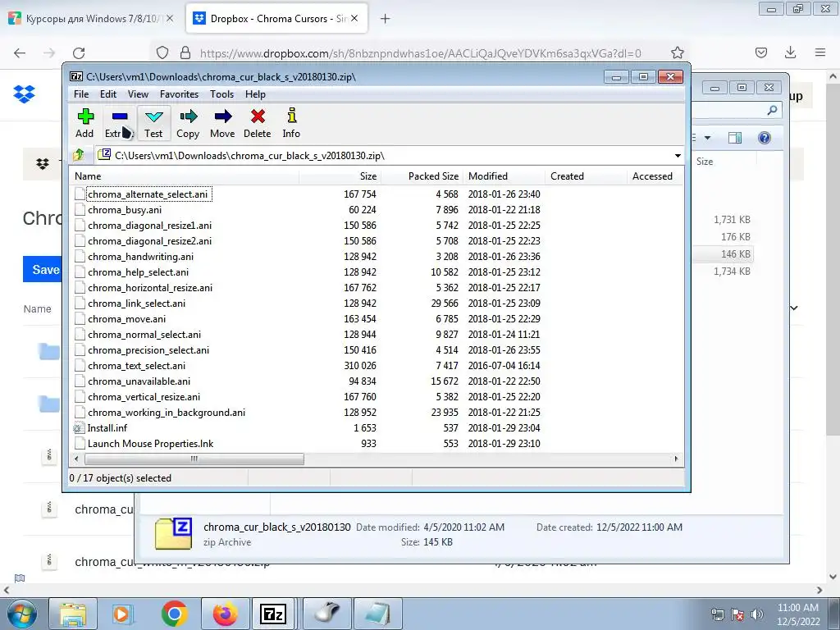Image resolution: width=840 pixels, height=630 pixels.
Task: Sort by the Accessed column header
Action: [655, 176]
